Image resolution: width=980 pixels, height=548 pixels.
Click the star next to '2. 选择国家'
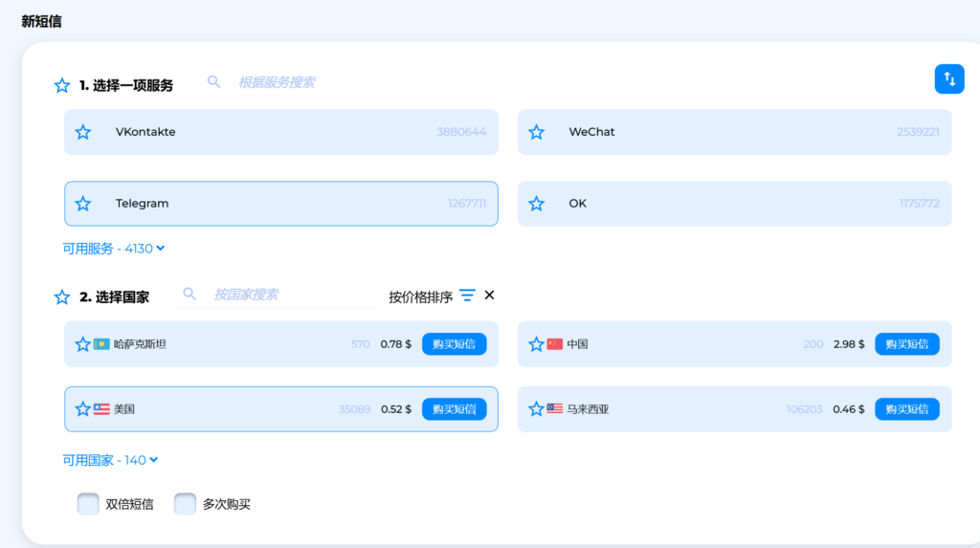pos(62,296)
